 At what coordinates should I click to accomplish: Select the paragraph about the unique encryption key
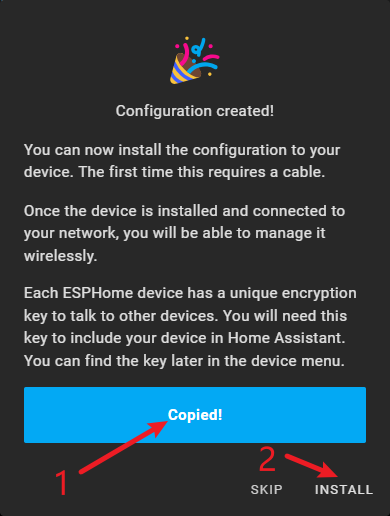[x=190, y=327]
